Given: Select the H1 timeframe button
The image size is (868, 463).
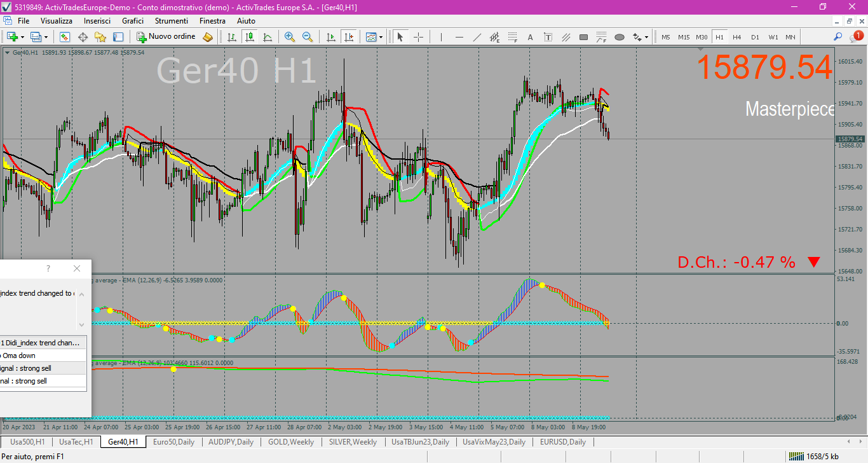Looking at the screenshot, I should [x=719, y=37].
